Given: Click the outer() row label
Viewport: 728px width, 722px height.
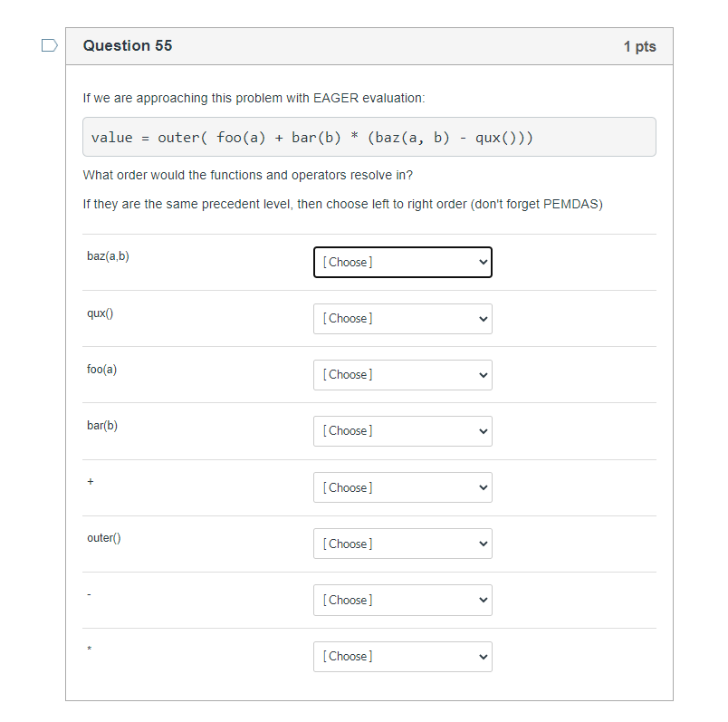Looking at the screenshot, I should point(104,538).
